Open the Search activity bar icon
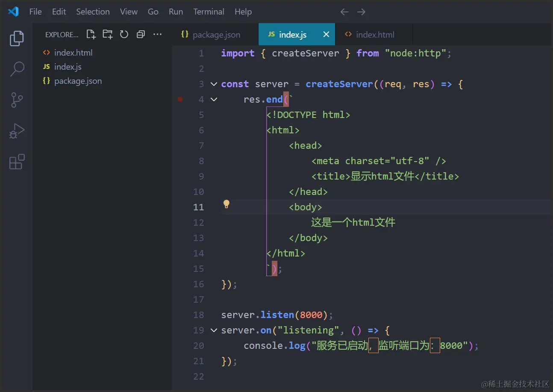The width and height of the screenshot is (553, 392). 17,69
